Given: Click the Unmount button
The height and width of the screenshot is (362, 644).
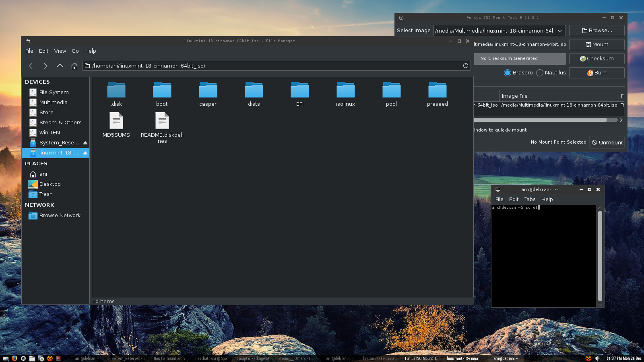Looking at the screenshot, I should [x=607, y=142].
